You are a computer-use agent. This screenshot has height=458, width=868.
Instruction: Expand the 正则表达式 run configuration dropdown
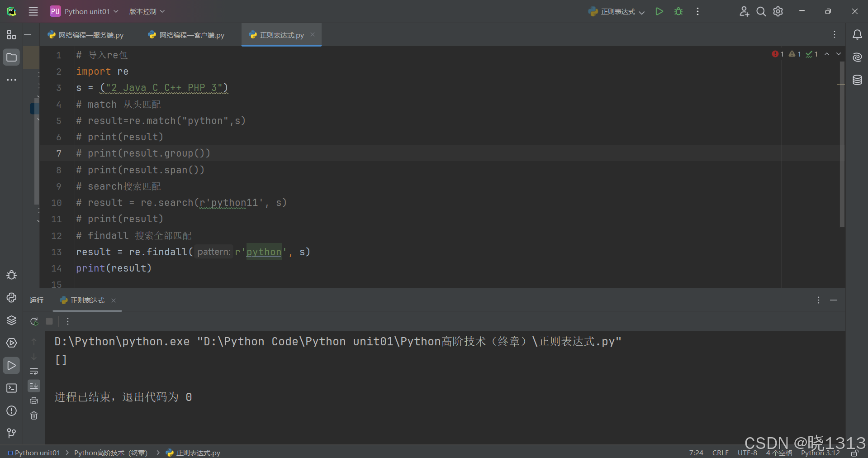tap(617, 11)
